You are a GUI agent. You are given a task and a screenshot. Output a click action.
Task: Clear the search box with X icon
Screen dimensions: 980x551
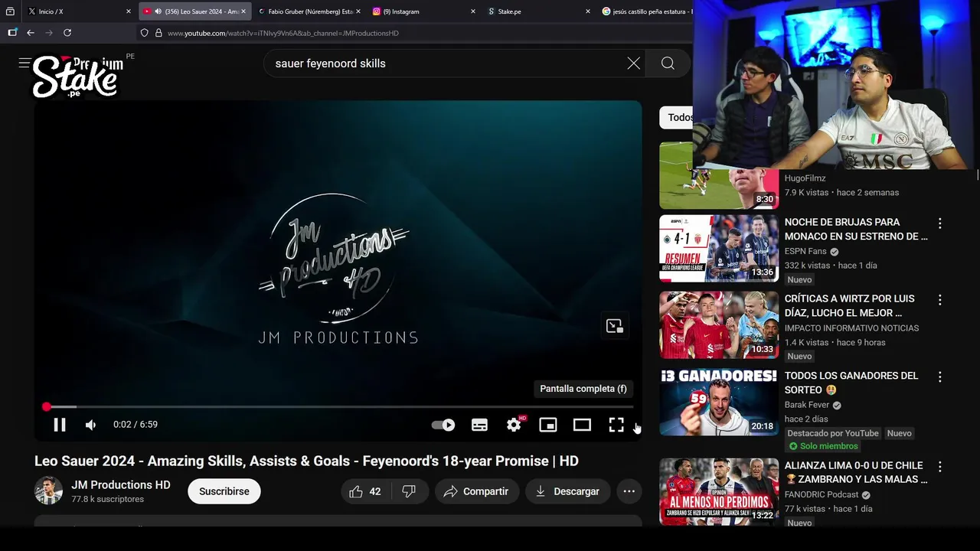633,64
